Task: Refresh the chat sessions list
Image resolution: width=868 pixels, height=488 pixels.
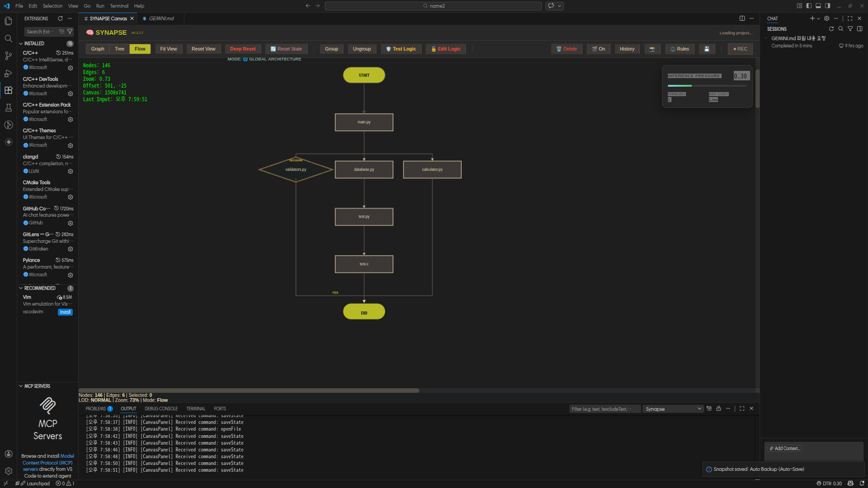Action: pos(831,29)
